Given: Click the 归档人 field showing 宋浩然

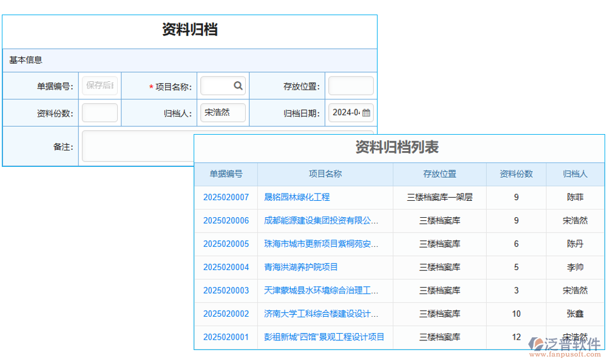Looking at the screenshot, I should 223,112.
